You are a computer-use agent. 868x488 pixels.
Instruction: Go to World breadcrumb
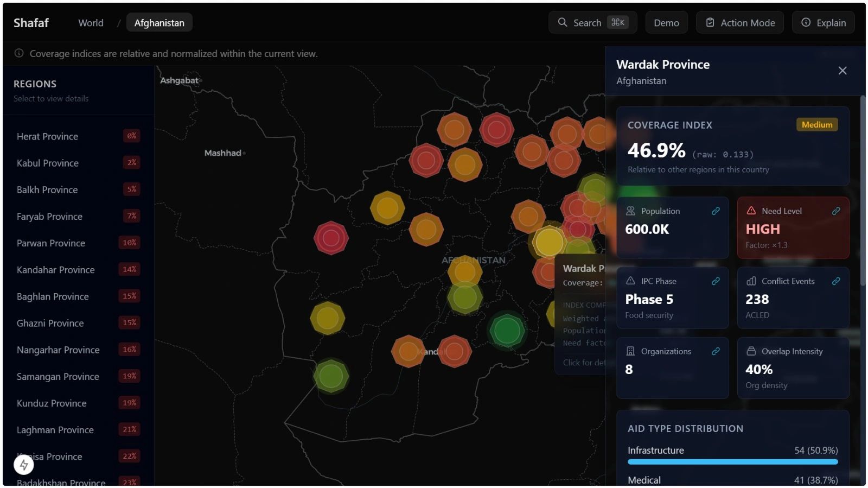(x=91, y=23)
